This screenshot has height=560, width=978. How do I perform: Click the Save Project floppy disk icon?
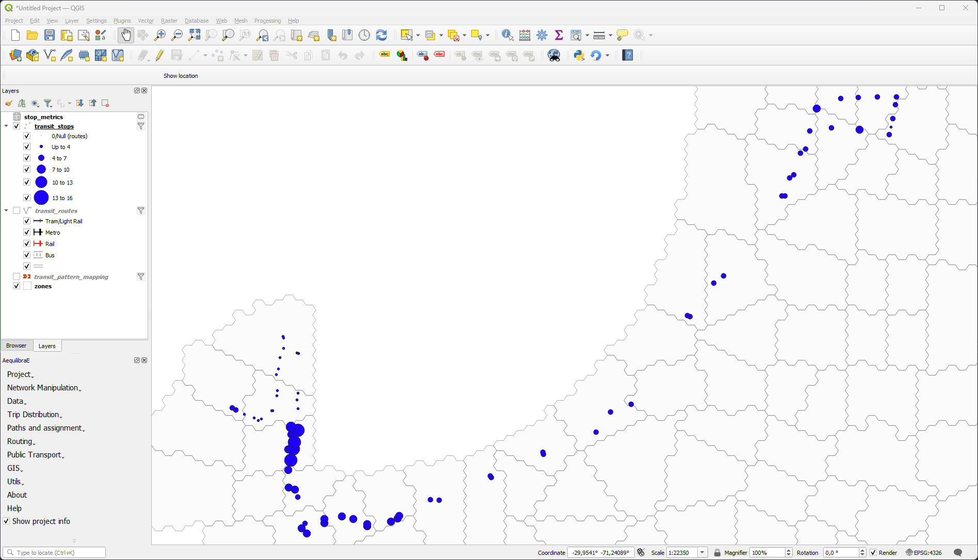point(50,35)
